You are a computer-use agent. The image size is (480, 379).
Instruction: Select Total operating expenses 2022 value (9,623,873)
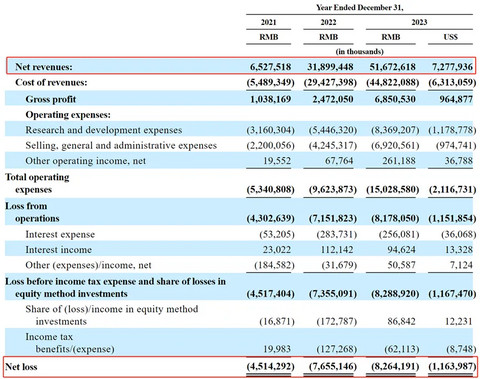click(x=333, y=190)
